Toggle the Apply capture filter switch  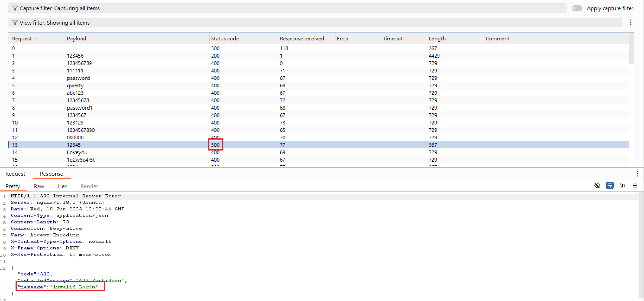pos(577,8)
